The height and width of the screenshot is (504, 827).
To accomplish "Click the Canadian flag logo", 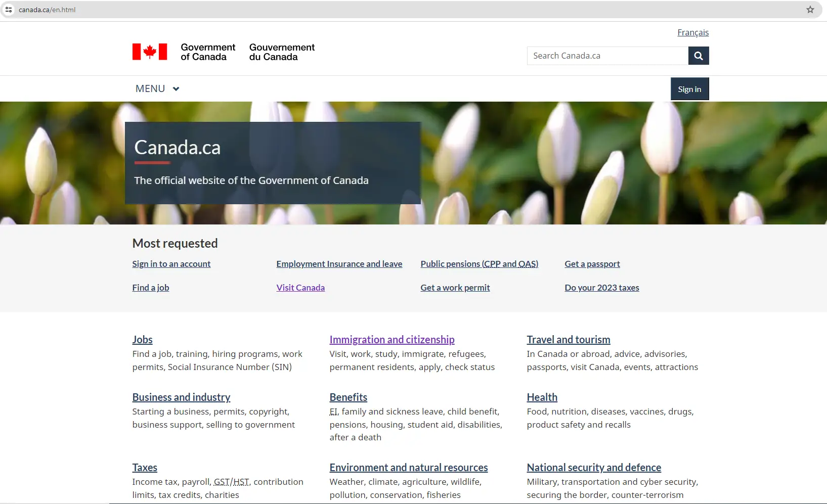I will 150,52.
